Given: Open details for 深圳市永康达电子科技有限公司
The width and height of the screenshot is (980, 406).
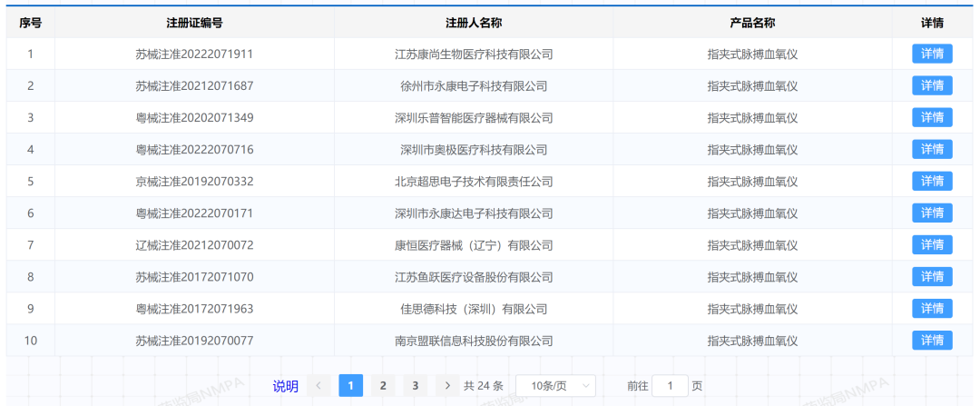Looking at the screenshot, I should [x=932, y=213].
